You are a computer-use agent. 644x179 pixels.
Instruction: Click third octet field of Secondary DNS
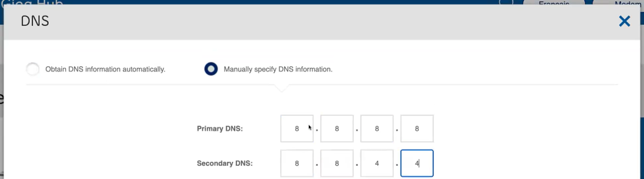377,163
